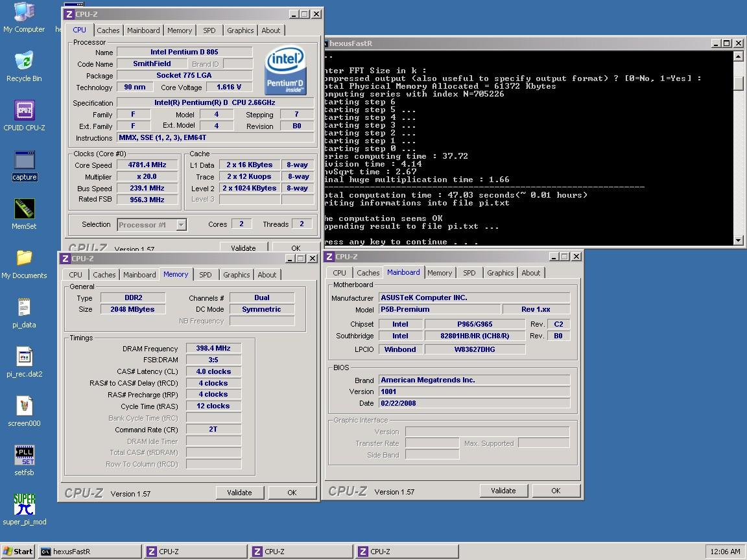Select the MemSet desktop icon
The width and height of the screenshot is (747, 560).
24,215
